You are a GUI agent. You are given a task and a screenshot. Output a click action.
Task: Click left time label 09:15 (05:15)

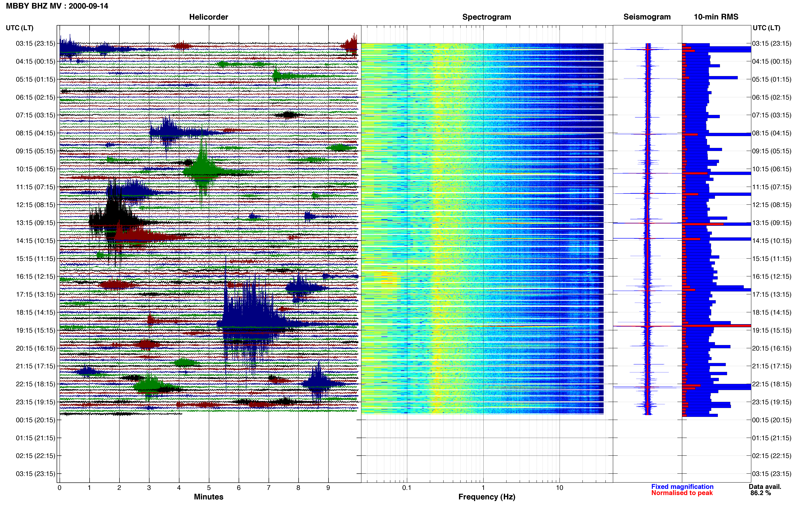[x=35, y=151]
